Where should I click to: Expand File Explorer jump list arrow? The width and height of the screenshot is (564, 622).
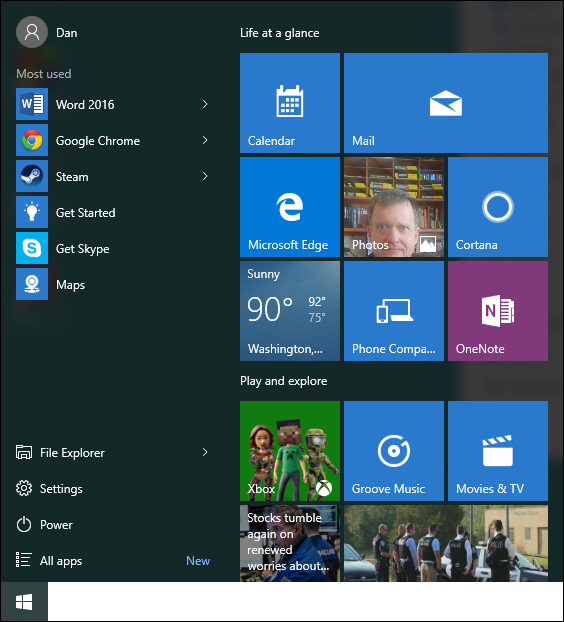pos(205,452)
